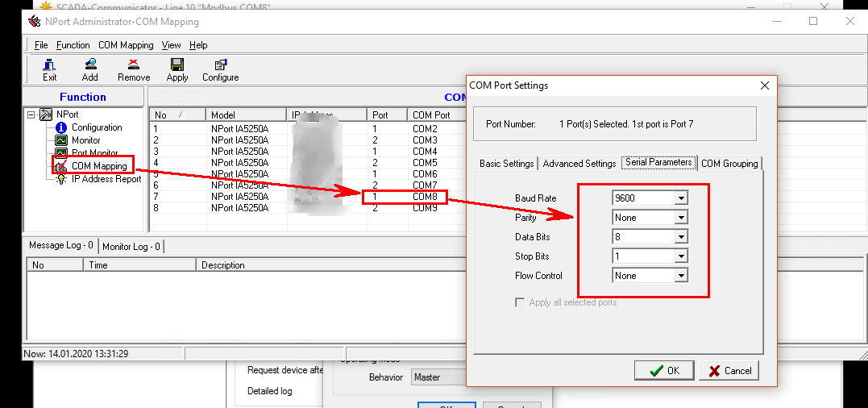This screenshot has width=868, height=408.
Task: Select the row with COM2
Action: coord(307,128)
